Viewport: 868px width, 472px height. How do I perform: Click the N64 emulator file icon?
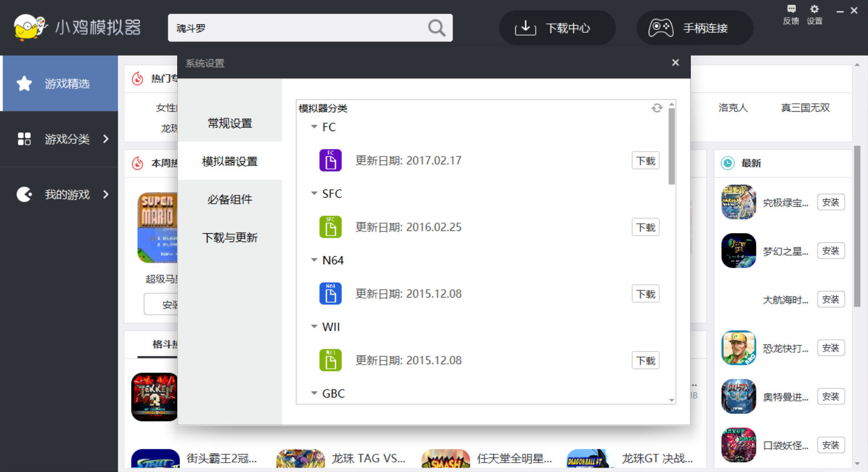click(330, 294)
